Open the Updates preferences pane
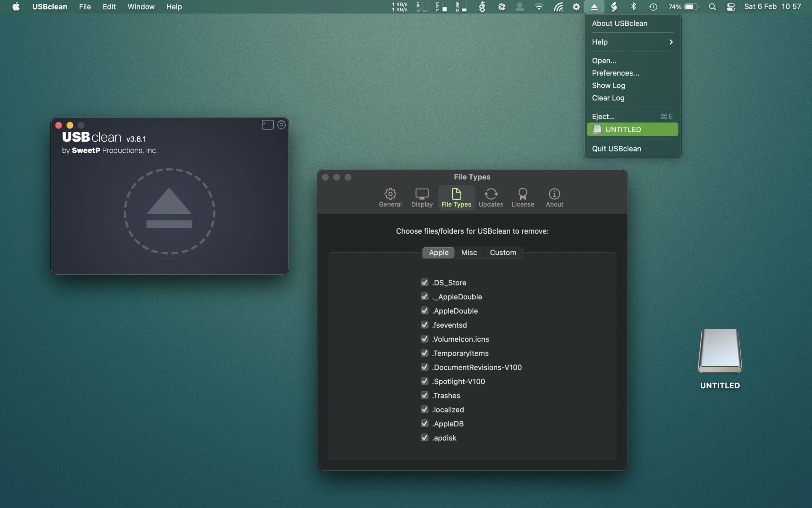Viewport: 812px width, 508px height. pyautogui.click(x=491, y=198)
